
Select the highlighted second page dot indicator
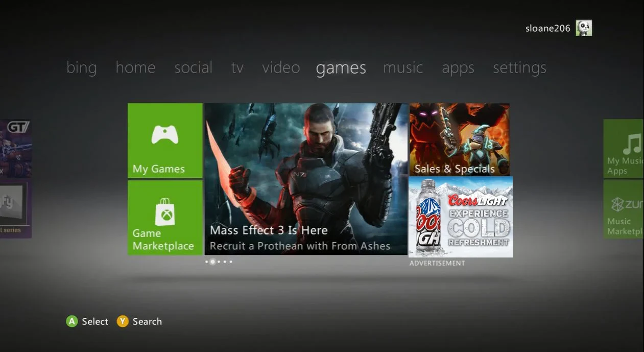(212, 262)
